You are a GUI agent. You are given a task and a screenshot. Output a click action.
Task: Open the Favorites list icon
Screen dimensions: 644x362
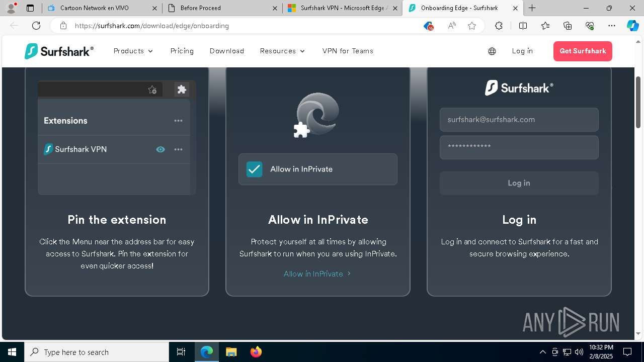[x=545, y=26]
